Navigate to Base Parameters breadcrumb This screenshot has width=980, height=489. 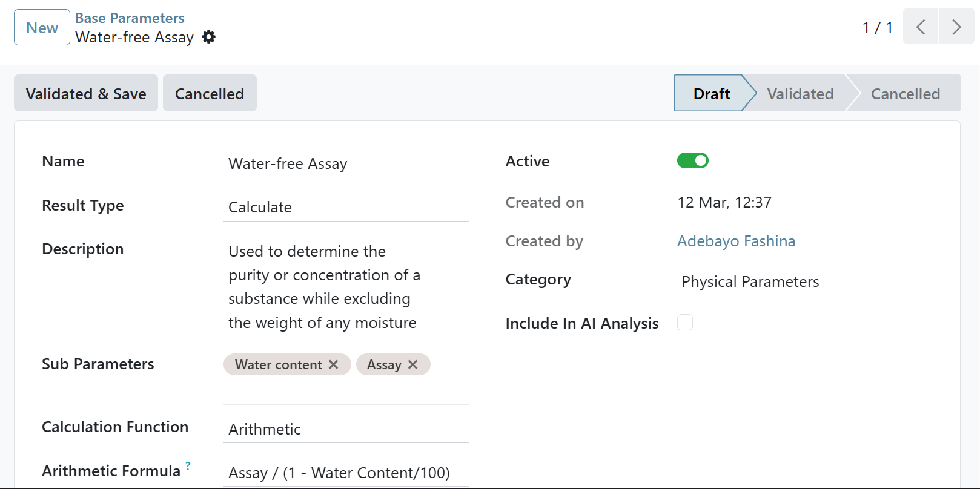(130, 18)
